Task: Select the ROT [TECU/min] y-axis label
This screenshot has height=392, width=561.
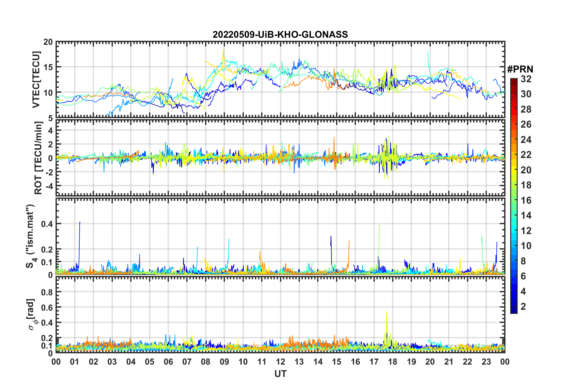Action: (38, 158)
